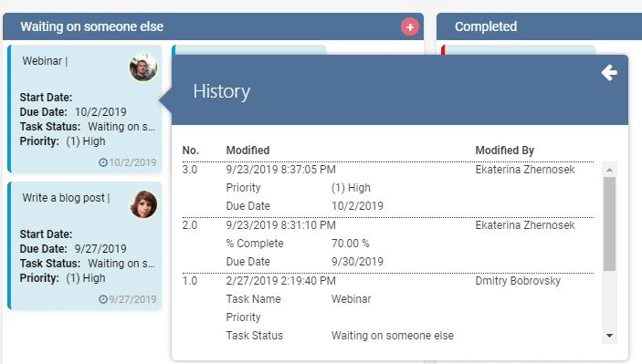Click timestamp 2/27/2019 2:19:40 PM
This screenshot has width=642, height=364.
281,281
